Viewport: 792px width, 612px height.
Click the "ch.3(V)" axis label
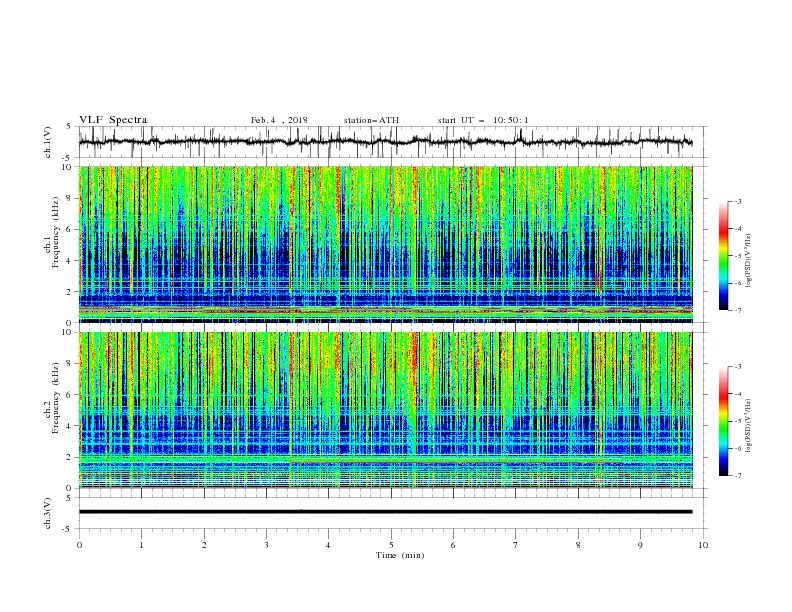(x=48, y=513)
